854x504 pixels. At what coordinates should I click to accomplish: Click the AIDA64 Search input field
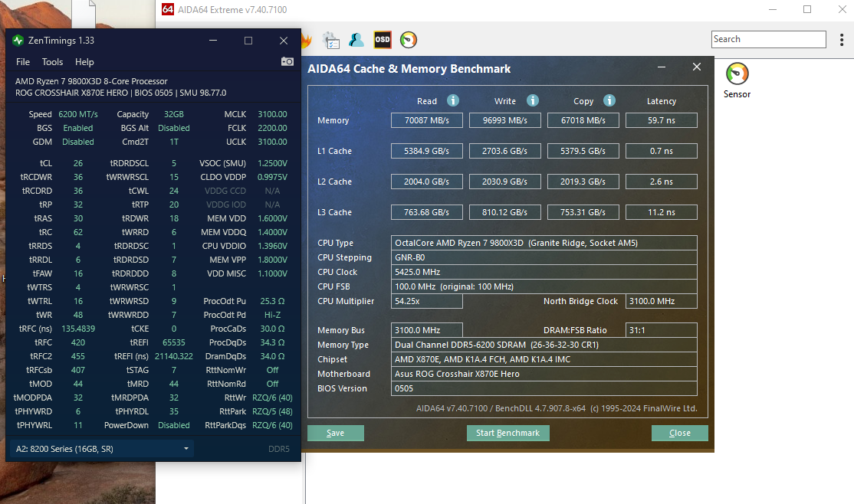pyautogui.click(x=768, y=39)
